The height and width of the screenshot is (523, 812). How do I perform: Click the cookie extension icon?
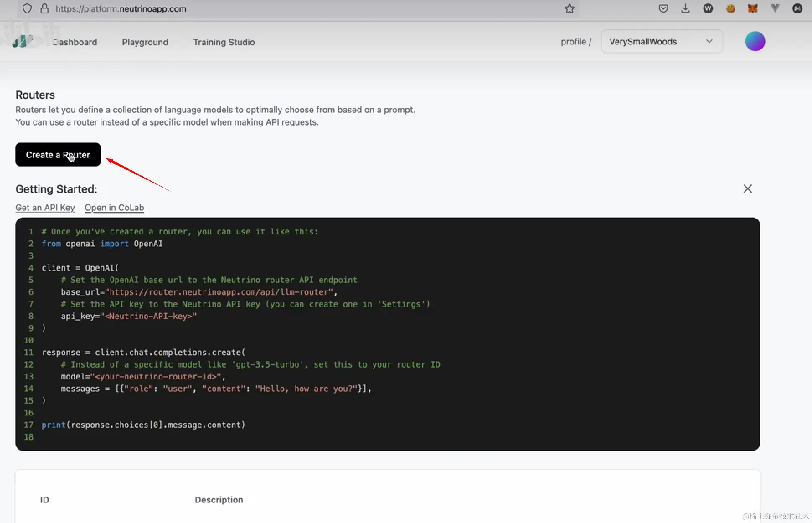point(730,8)
